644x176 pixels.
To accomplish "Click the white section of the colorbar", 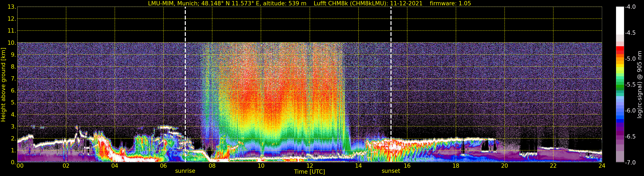I will click(x=620, y=20).
